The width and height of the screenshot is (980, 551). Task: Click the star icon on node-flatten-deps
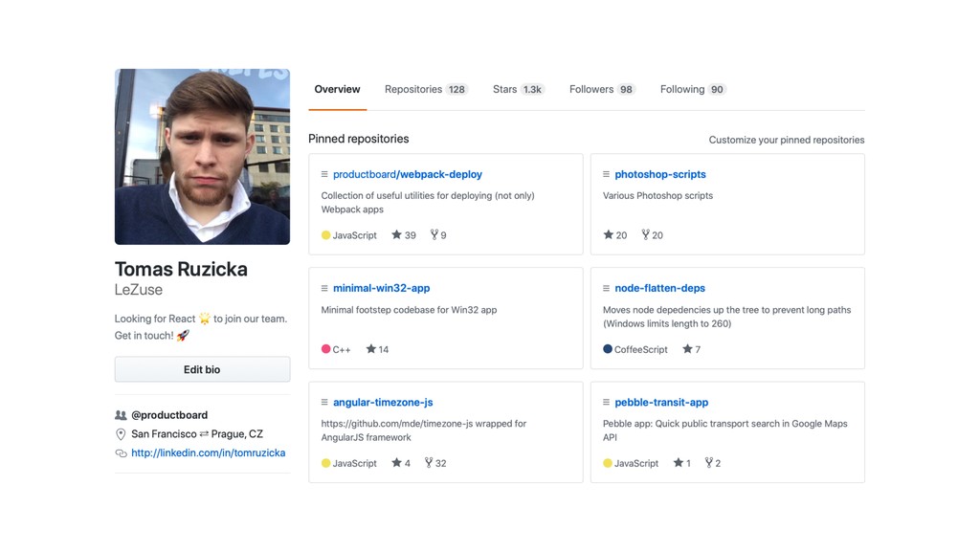(687, 349)
